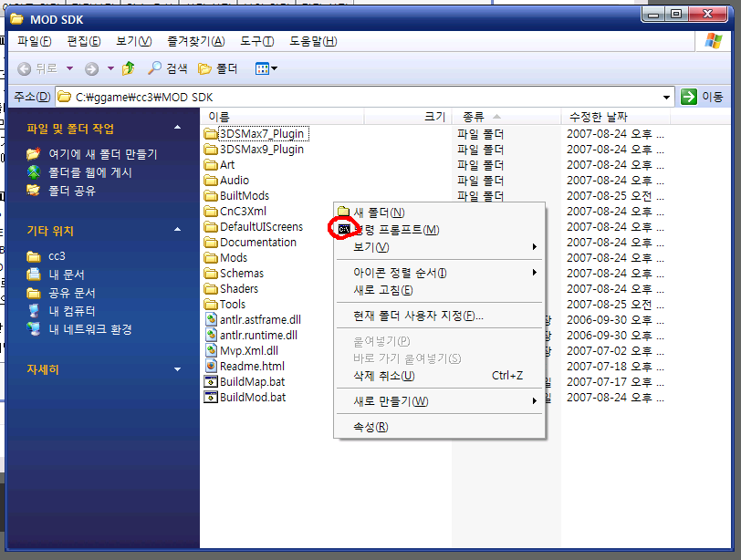Image resolution: width=741 pixels, height=560 pixels.
Task: Choose 새로 고침(E) in context menu
Action: (x=440, y=290)
